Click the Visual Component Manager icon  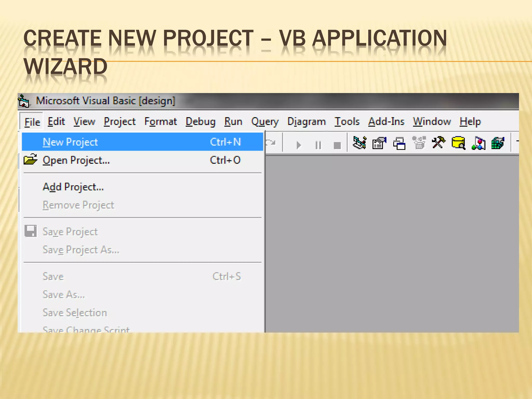pyautogui.click(x=478, y=143)
